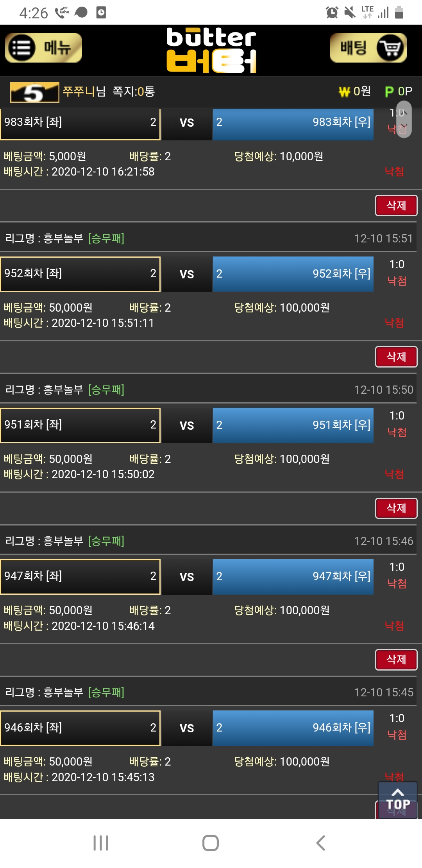Image resolution: width=422 pixels, height=868 pixels.
Task: Select the 951회차 [우] right option
Action: pyautogui.click(x=293, y=425)
